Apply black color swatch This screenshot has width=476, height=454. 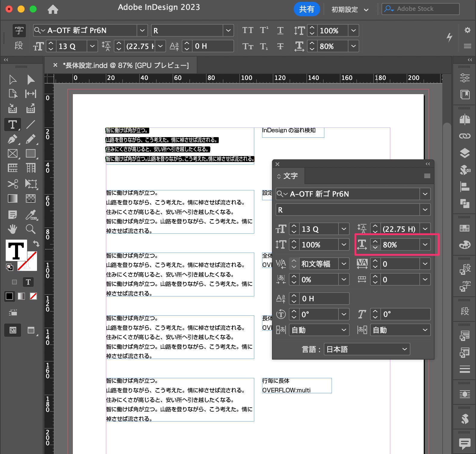[9, 296]
